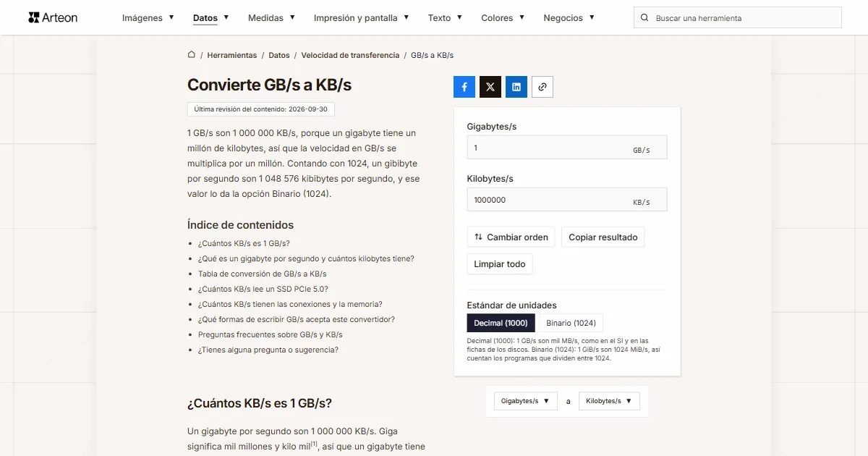Share page on X
The image size is (868, 456).
pyautogui.click(x=490, y=87)
